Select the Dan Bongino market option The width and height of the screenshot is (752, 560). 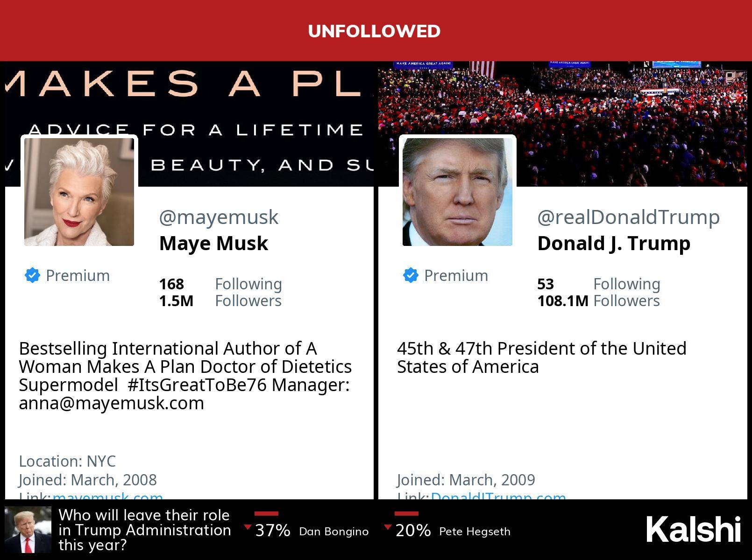point(333,532)
